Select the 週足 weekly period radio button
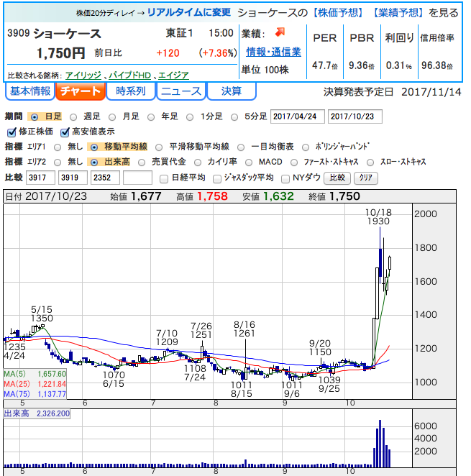 tap(73, 117)
